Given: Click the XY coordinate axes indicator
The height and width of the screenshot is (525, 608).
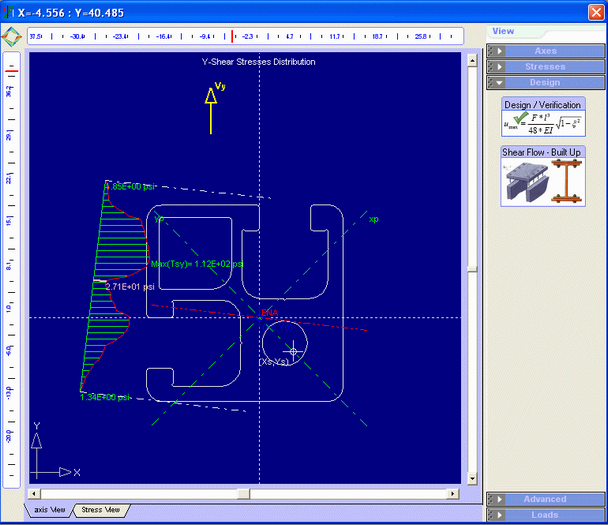Looking at the screenshot, I should [x=55, y=451].
